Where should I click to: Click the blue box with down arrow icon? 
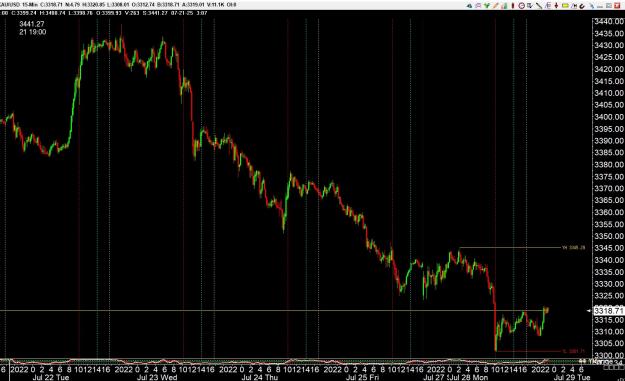click(530, 6)
